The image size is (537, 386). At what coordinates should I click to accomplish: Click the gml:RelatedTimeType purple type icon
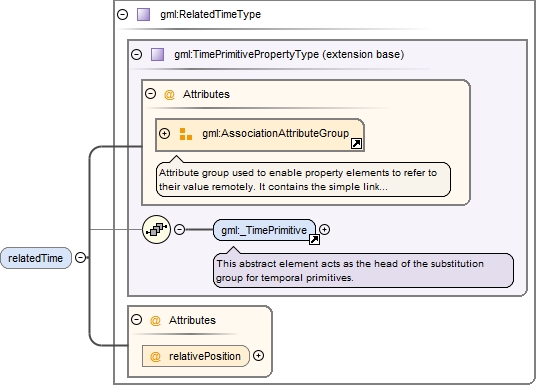(x=143, y=15)
